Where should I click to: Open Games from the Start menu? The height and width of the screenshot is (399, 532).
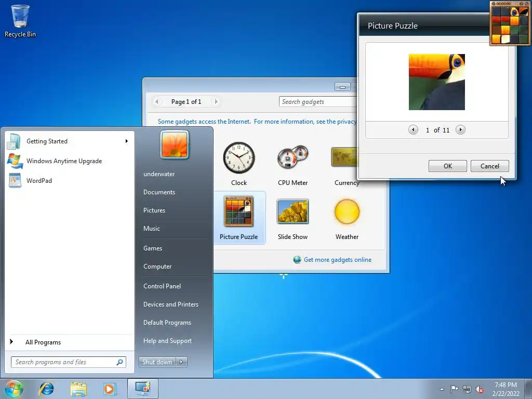[153, 248]
